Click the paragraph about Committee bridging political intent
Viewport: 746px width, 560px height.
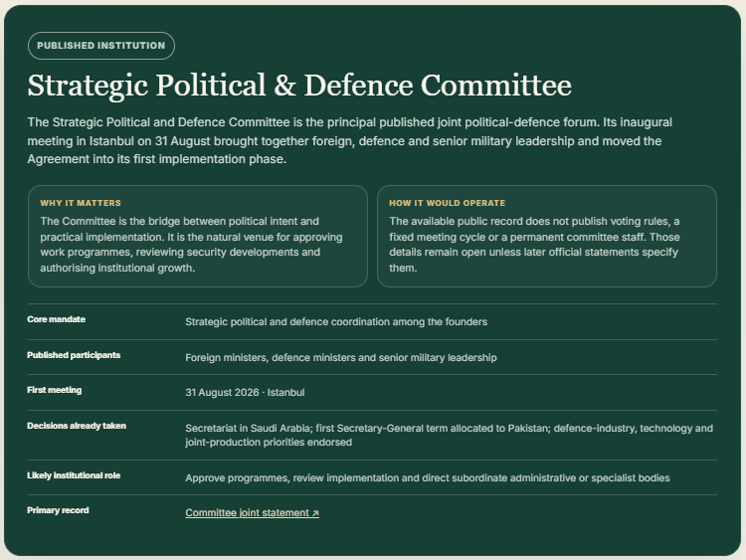[x=191, y=245]
